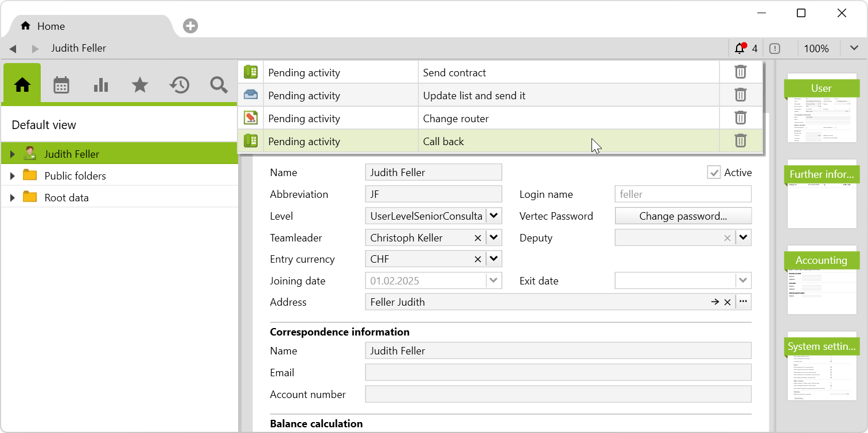
Task: Expand the Root data tree node
Action: pos(13,198)
